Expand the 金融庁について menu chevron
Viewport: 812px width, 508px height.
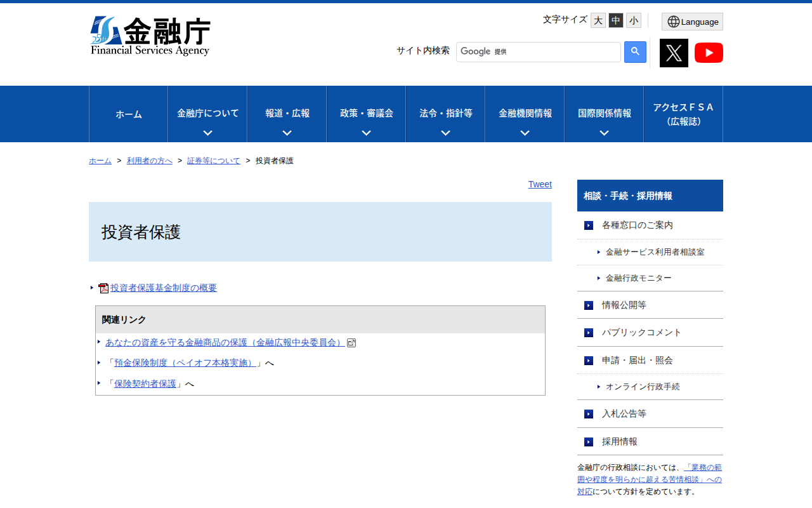[207, 133]
